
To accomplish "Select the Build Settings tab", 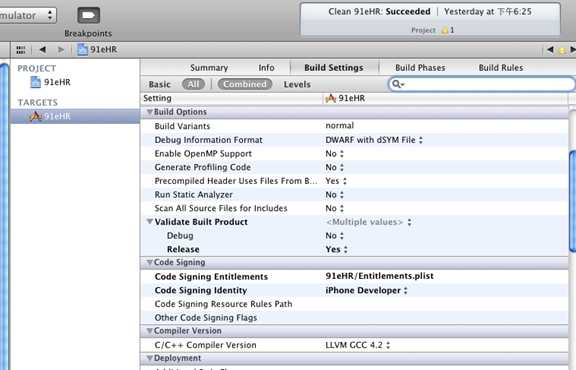I will pyautogui.click(x=334, y=68).
